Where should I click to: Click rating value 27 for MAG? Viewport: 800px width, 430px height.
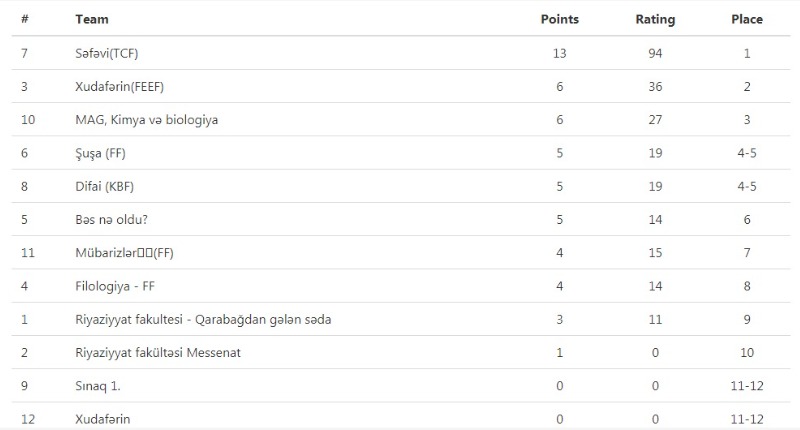coord(655,120)
